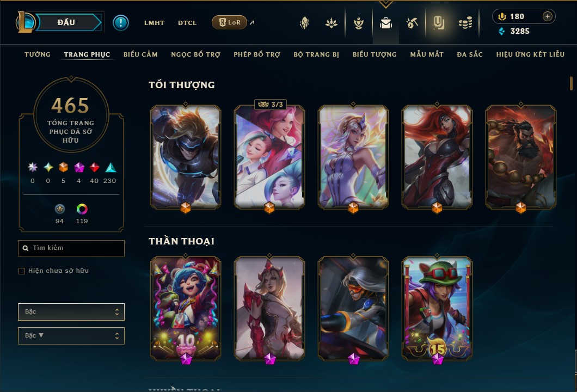Open the Profile helmet icon

(x=305, y=23)
